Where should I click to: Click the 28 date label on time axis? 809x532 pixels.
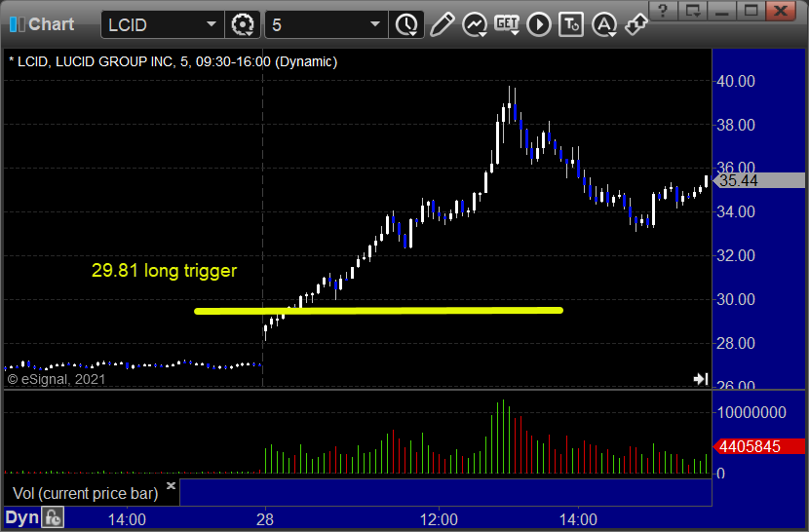[x=265, y=519]
